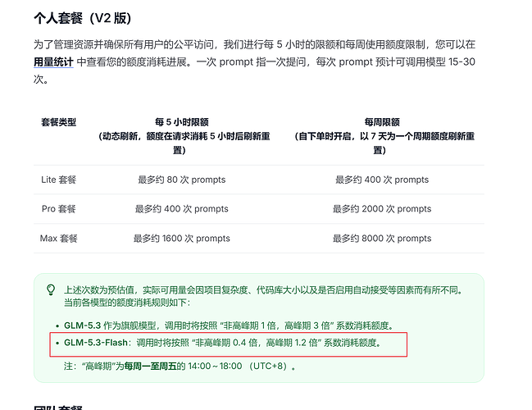This screenshot has width=532, height=410.
Task: Click the intro paragraph starting 为了管理资源
Action: [254, 62]
